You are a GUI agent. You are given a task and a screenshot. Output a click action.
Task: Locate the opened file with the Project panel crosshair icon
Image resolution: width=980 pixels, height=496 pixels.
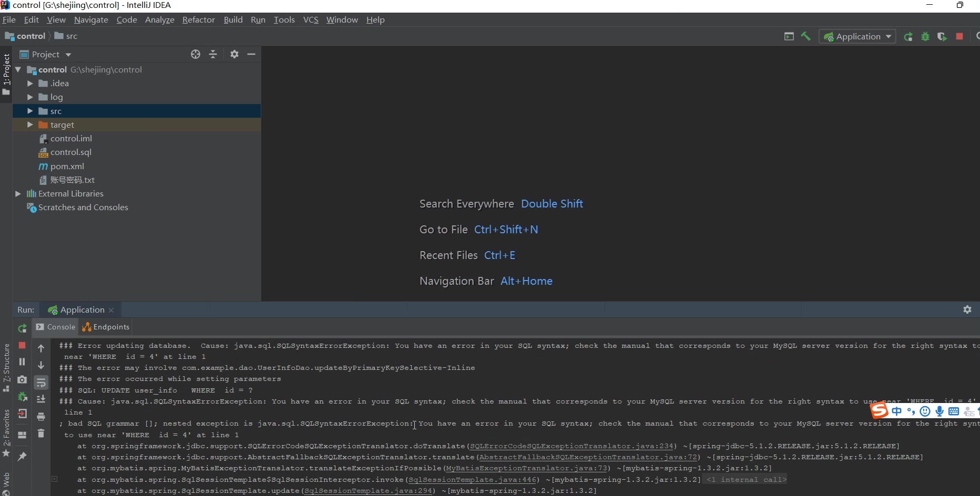point(196,54)
